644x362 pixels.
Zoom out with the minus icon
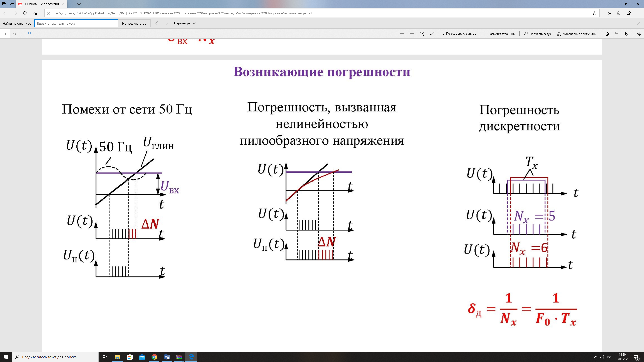point(402,34)
